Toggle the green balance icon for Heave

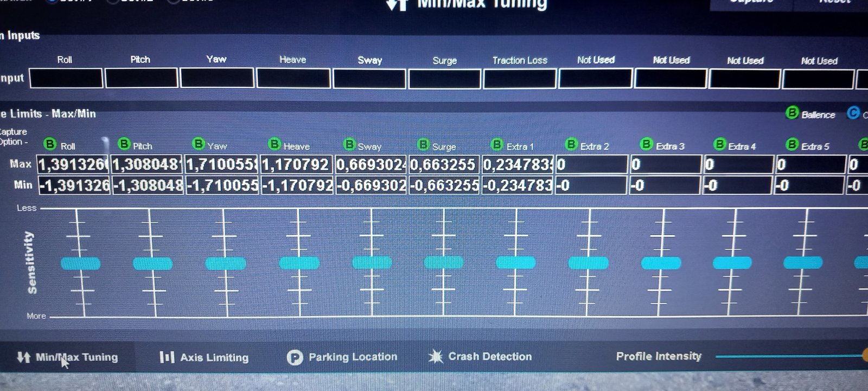click(x=275, y=144)
